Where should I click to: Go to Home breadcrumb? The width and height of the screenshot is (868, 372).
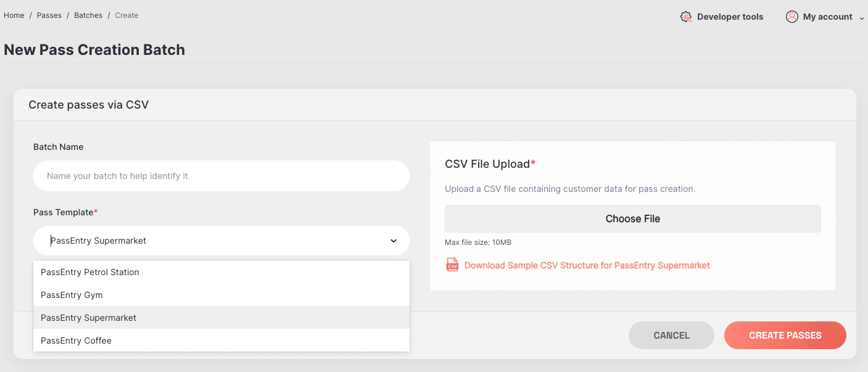tap(14, 15)
